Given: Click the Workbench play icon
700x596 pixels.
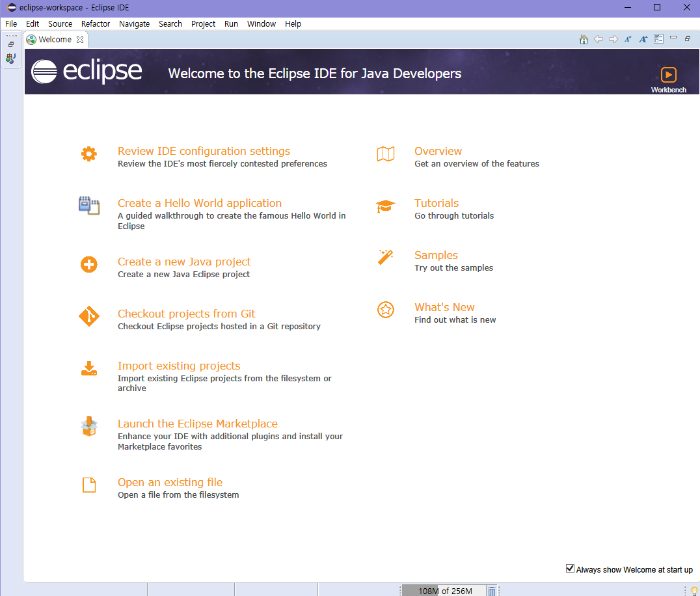Looking at the screenshot, I should 668,75.
